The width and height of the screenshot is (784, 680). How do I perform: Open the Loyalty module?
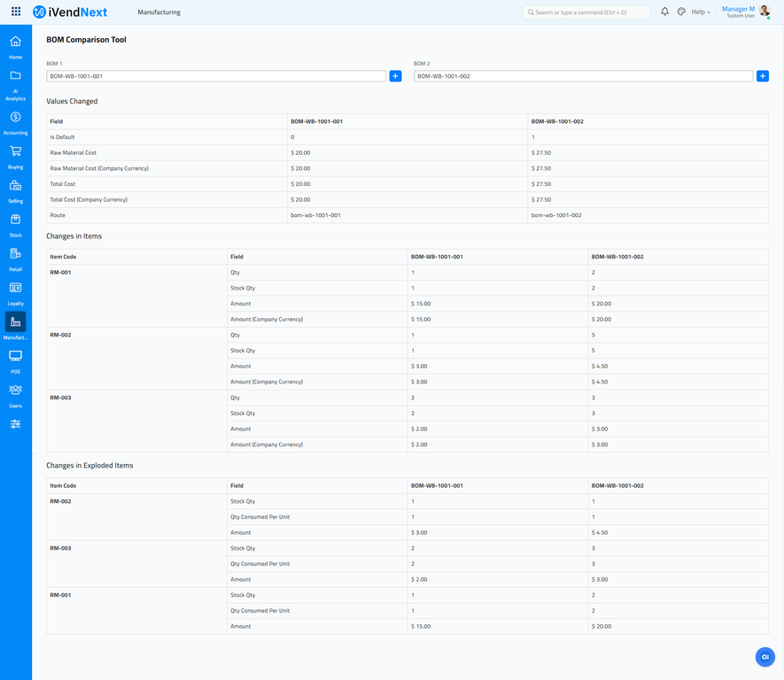[15, 294]
